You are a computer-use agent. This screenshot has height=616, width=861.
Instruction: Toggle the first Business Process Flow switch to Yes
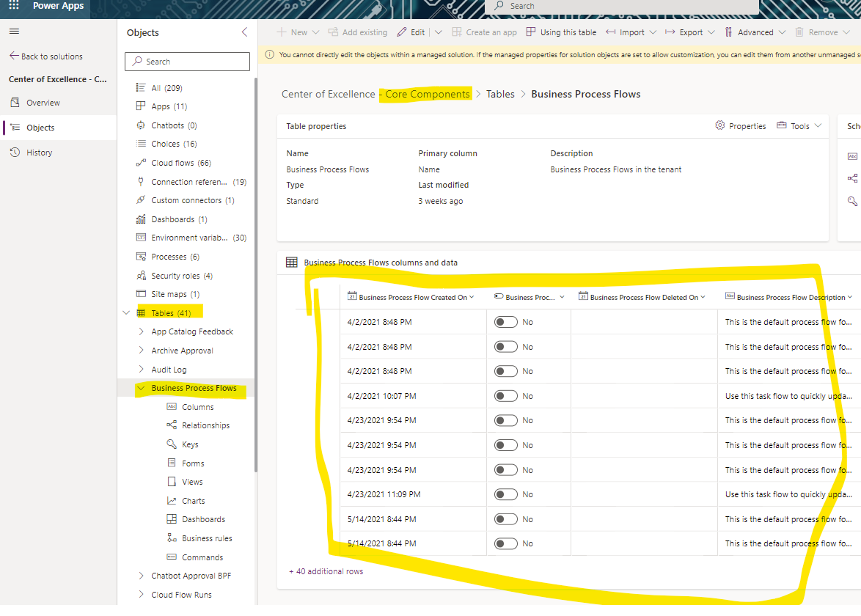506,321
